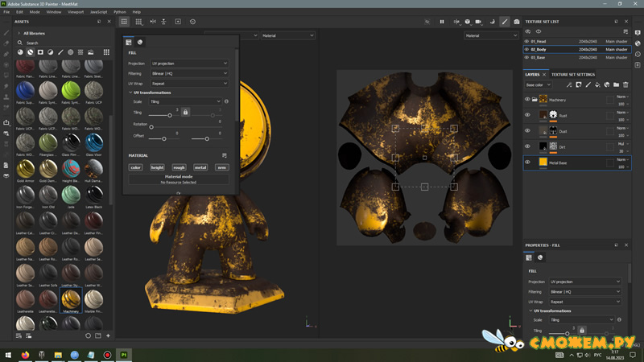
Task: Click the lock tiling ratio icon in Fill popup
Action: [186, 112]
